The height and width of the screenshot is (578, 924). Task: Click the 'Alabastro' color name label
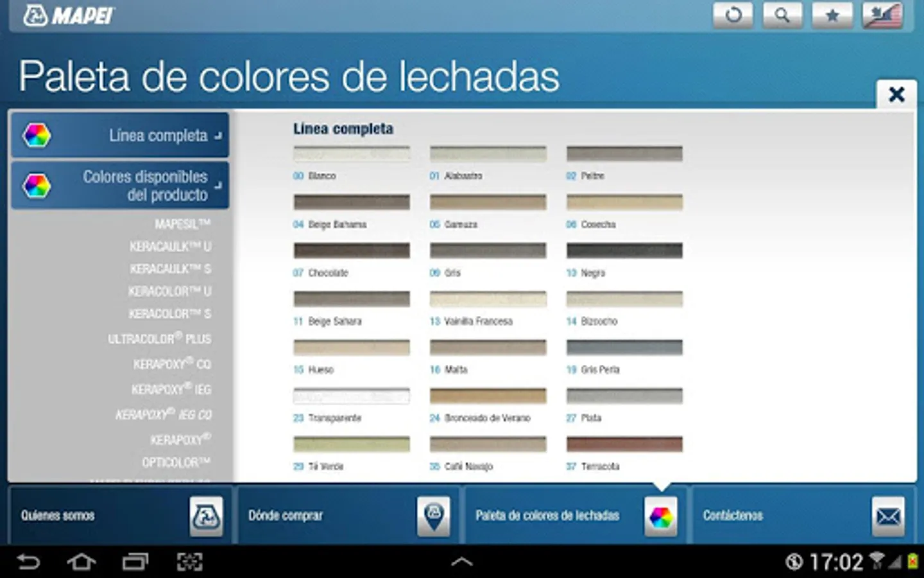click(x=463, y=176)
